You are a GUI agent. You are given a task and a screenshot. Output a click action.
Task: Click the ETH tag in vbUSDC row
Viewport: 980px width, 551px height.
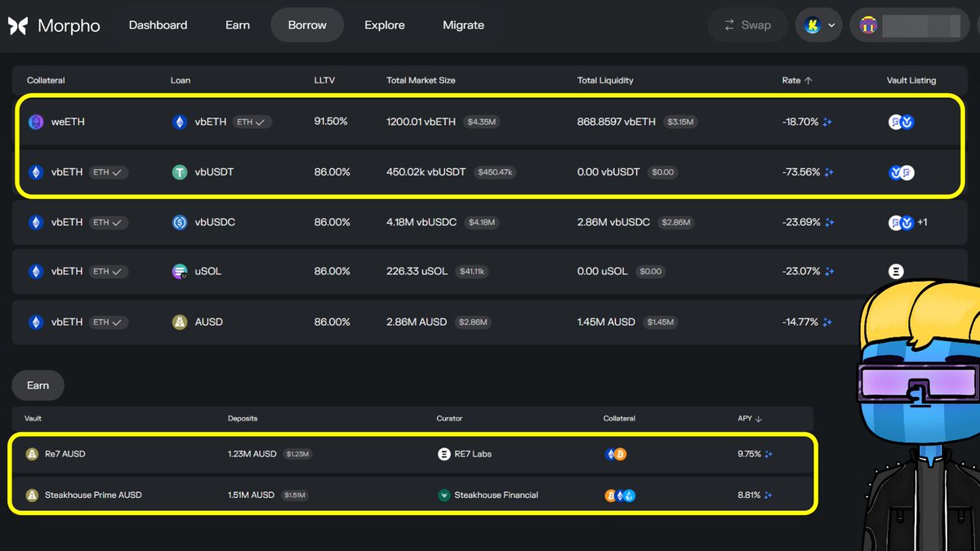[x=108, y=222]
